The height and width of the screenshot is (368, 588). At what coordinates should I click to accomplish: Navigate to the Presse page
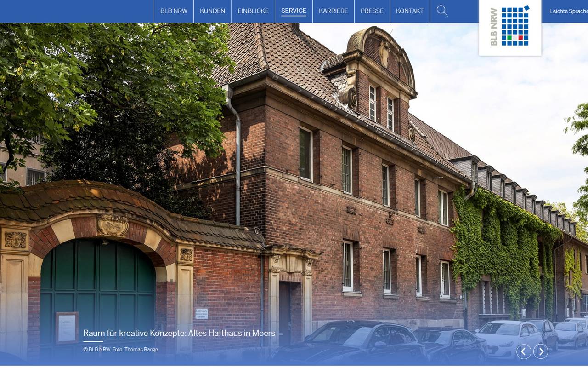click(372, 11)
